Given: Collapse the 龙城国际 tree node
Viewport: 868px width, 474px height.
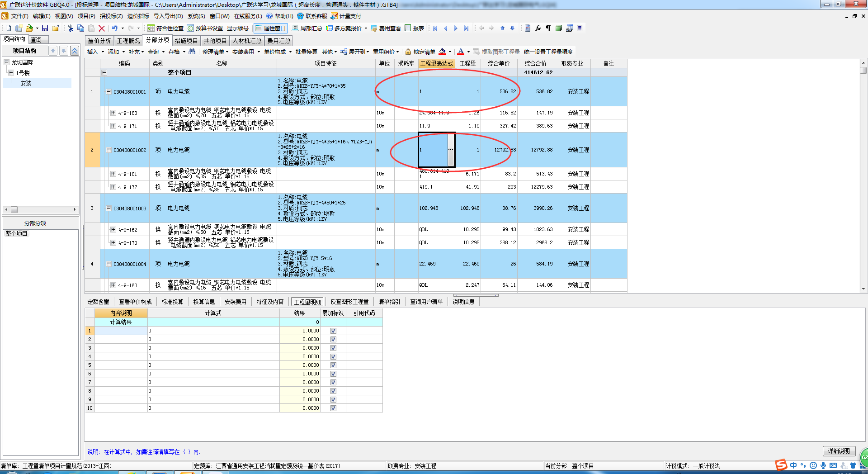Looking at the screenshot, I should pos(7,62).
